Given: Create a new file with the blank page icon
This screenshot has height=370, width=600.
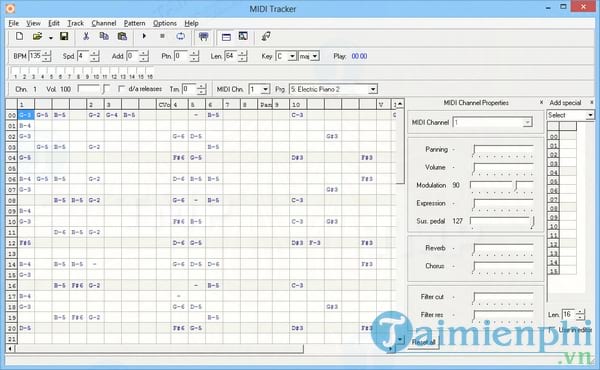Looking at the screenshot, I should pos(19,36).
